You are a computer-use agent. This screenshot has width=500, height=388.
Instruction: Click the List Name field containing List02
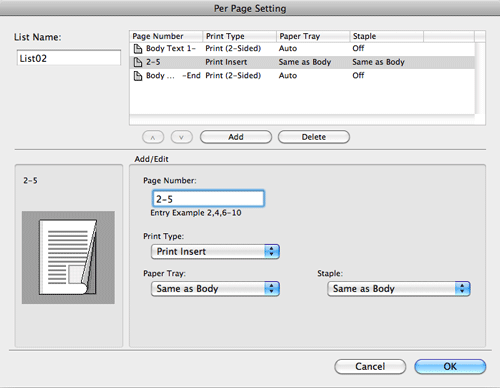coord(69,58)
